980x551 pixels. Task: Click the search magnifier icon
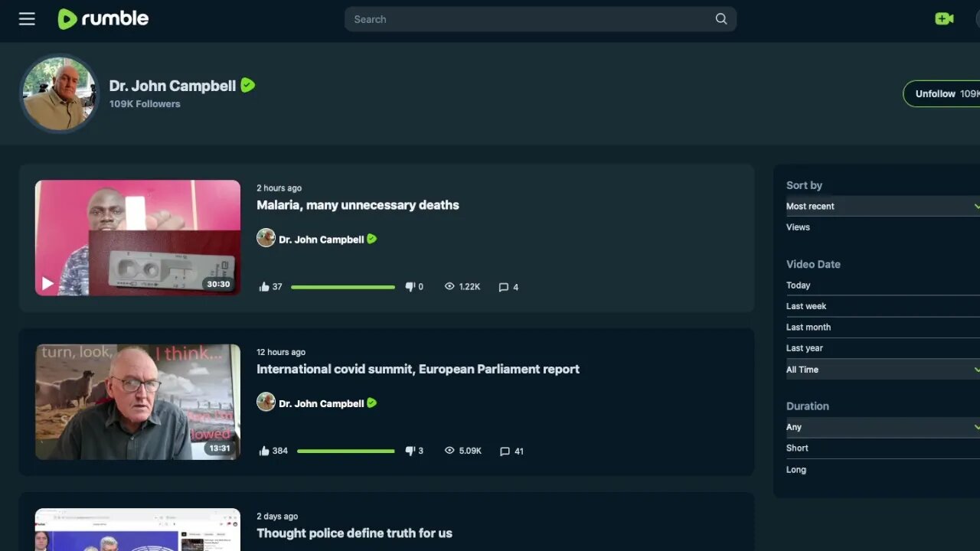point(721,19)
